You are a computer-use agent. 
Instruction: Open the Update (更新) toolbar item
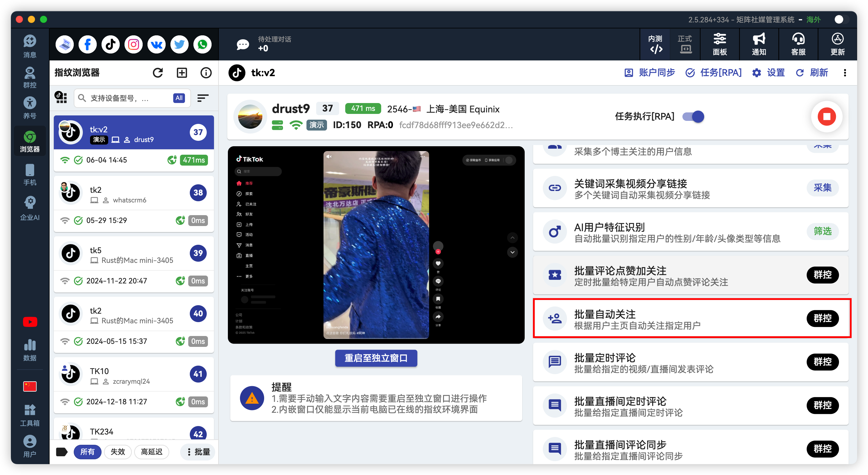837,44
